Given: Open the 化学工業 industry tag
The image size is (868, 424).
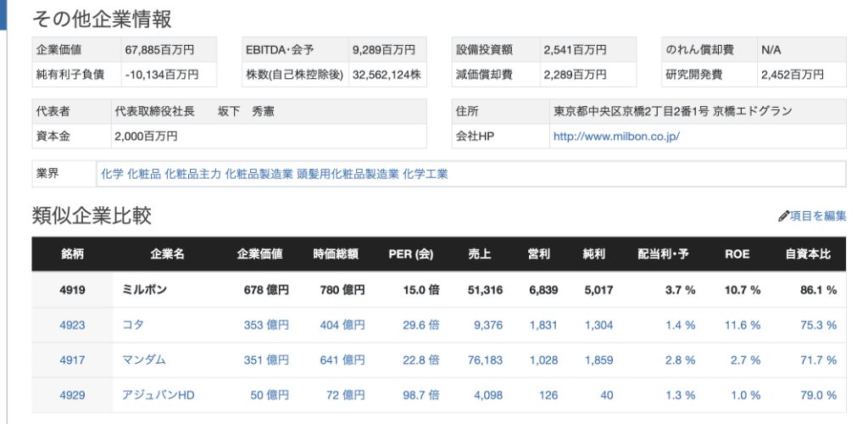Looking at the screenshot, I should pos(426,175).
